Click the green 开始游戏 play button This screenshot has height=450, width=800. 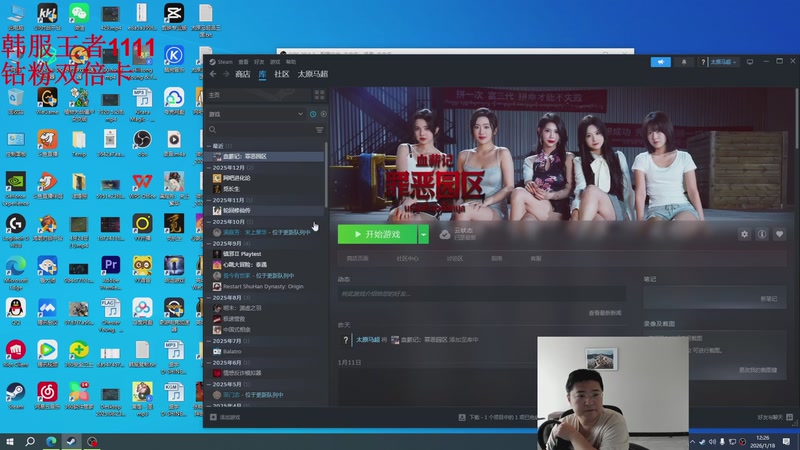point(378,234)
